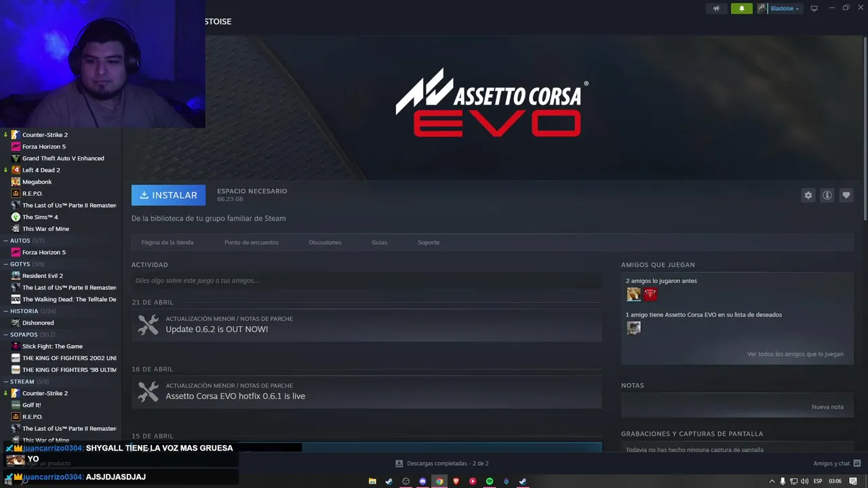The width and height of the screenshot is (868, 488).
Task: Click the 'ESPACIO NECESARIO' label
Action: click(252, 191)
